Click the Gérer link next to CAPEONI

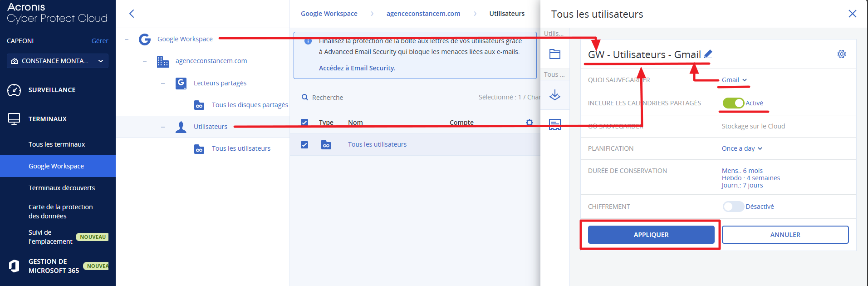tap(100, 41)
